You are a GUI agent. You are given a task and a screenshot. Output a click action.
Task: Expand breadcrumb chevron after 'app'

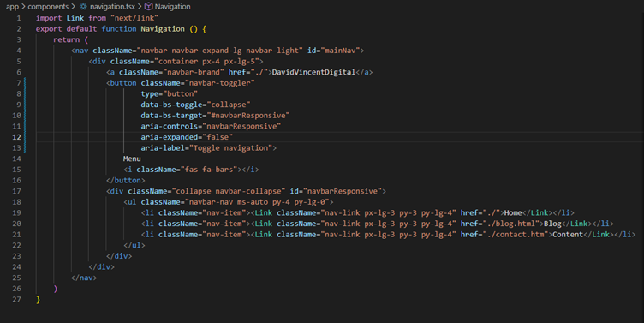point(23,7)
